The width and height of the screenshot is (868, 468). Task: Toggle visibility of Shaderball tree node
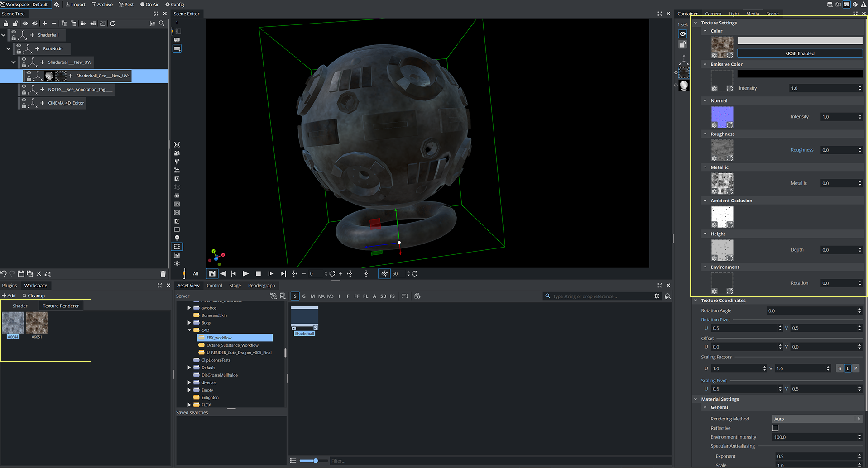coord(14,32)
